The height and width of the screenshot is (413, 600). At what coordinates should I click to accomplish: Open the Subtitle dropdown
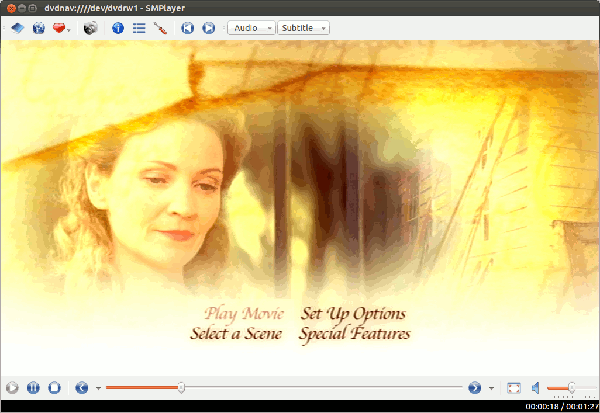click(303, 28)
